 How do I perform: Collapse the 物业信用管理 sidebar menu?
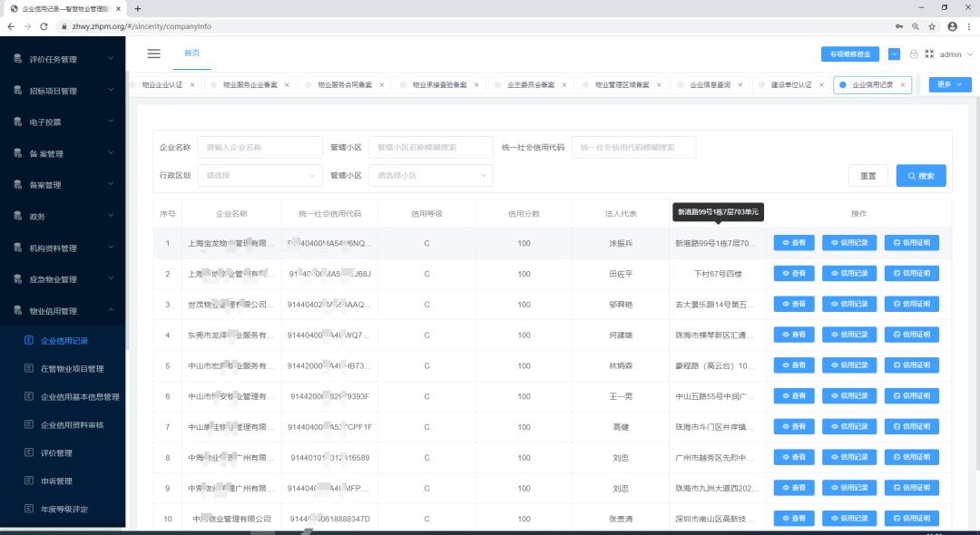click(x=63, y=311)
